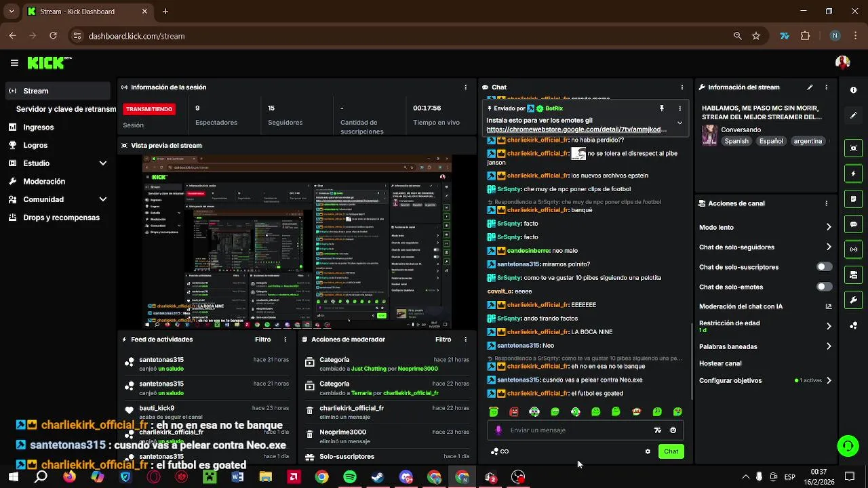Click the Windows Start button

pyautogui.click(x=13, y=477)
